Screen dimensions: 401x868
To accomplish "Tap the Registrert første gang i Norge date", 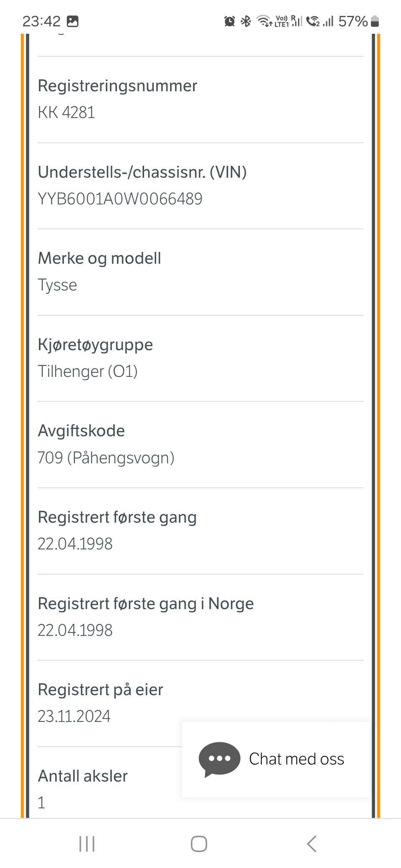I will pos(75,630).
